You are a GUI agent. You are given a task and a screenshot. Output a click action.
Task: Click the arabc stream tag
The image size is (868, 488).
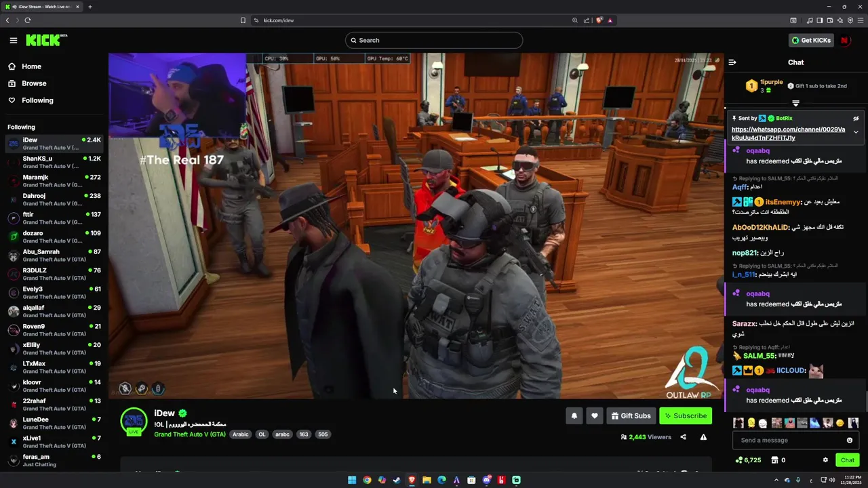click(282, 434)
